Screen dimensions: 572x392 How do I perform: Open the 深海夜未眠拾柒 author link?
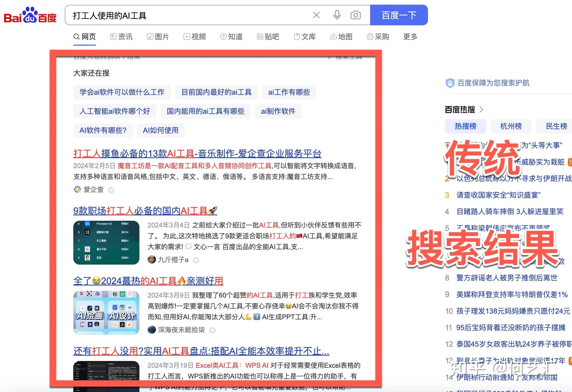tap(181, 330)
